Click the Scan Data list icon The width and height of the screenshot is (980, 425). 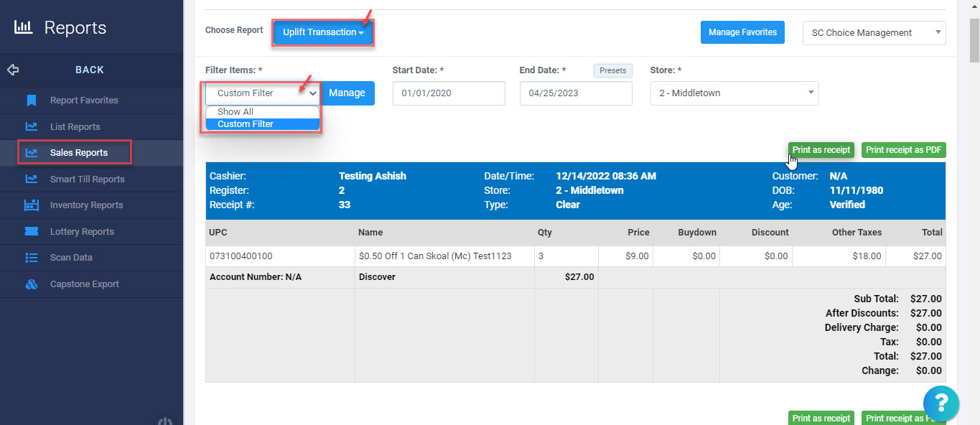pos(32,258)
